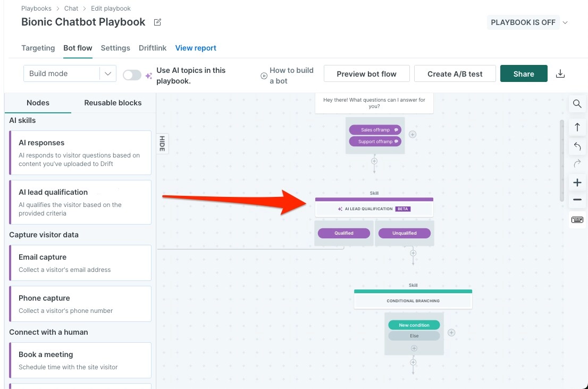Select the Phone capture node card
This screenshot has height=389, width=588.
[x=80, y=304]
